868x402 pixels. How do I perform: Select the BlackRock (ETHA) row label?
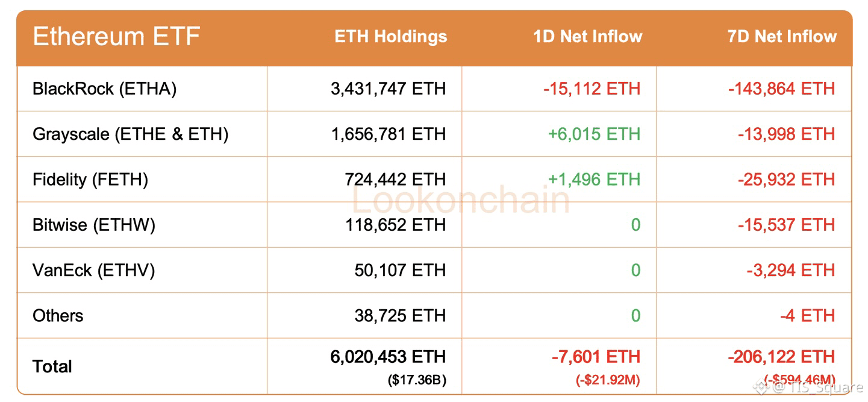point(105,89)
